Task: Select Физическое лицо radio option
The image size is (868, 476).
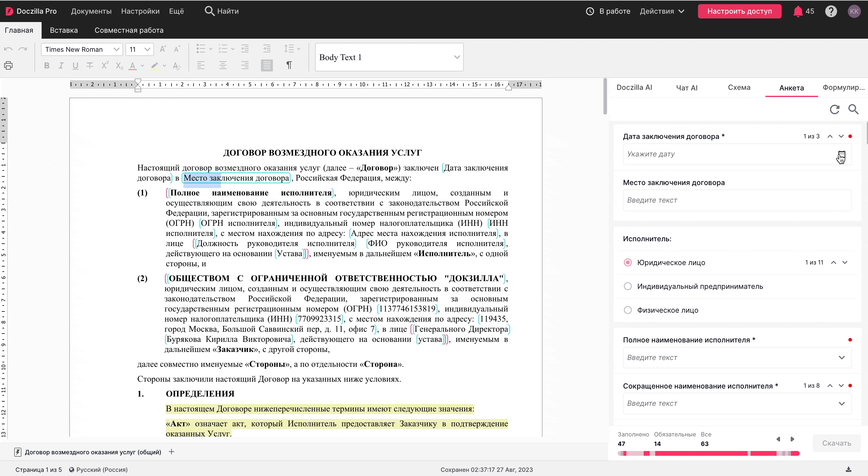Action: point(628,310)
